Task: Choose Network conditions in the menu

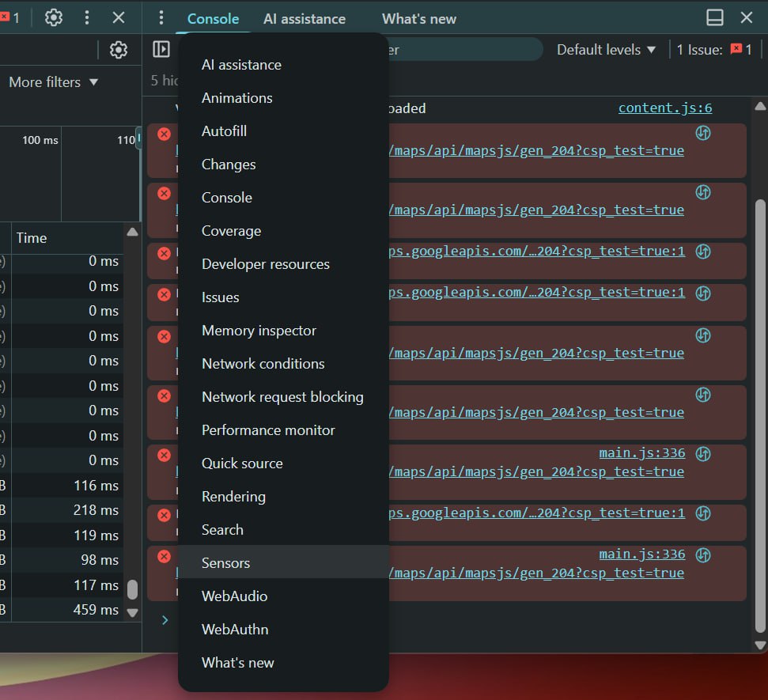Action: (x=263, y=364)
